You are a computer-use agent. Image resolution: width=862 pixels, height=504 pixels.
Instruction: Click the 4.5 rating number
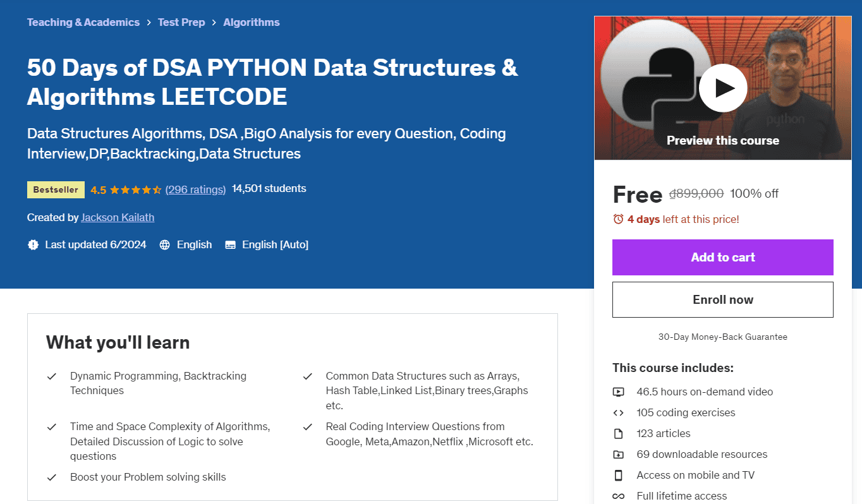99,189
